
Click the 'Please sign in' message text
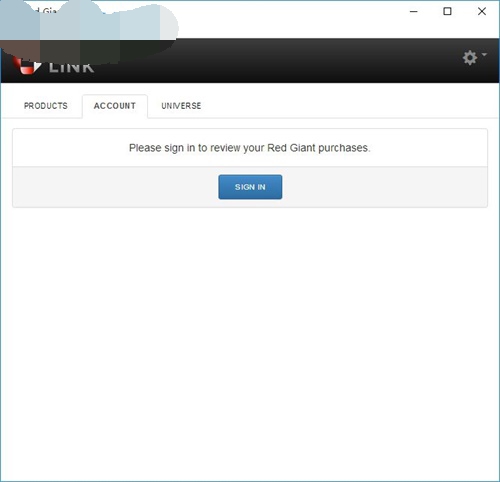[x=250, y=148]
